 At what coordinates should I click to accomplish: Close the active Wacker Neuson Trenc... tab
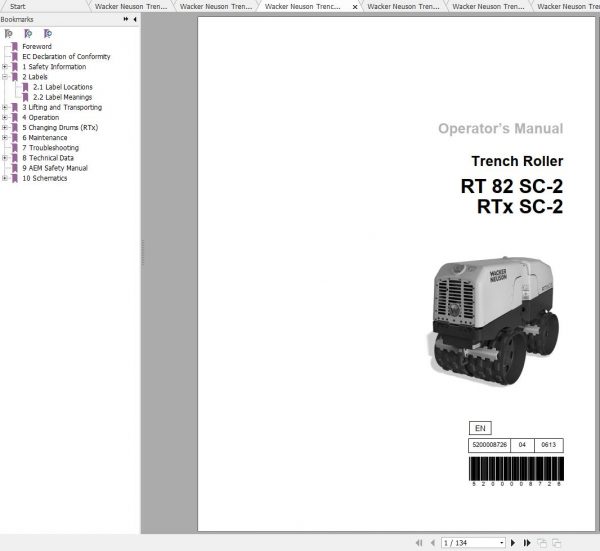355,7
